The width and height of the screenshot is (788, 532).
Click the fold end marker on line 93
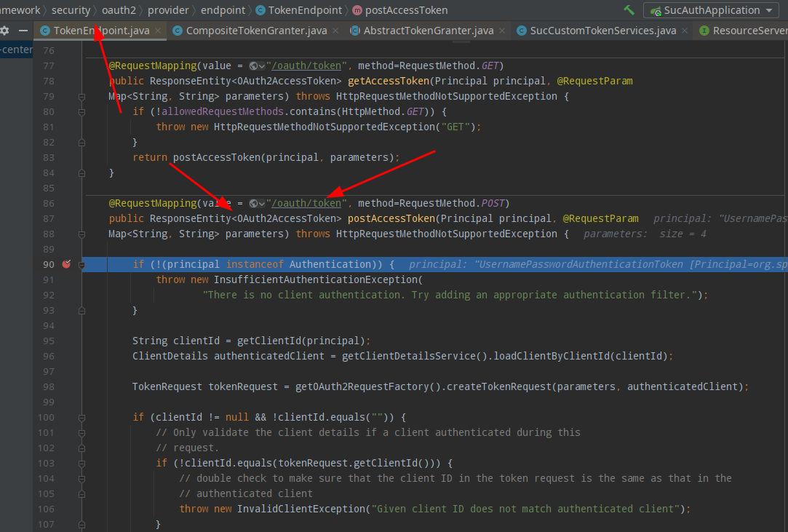click(x=81, y=311)
